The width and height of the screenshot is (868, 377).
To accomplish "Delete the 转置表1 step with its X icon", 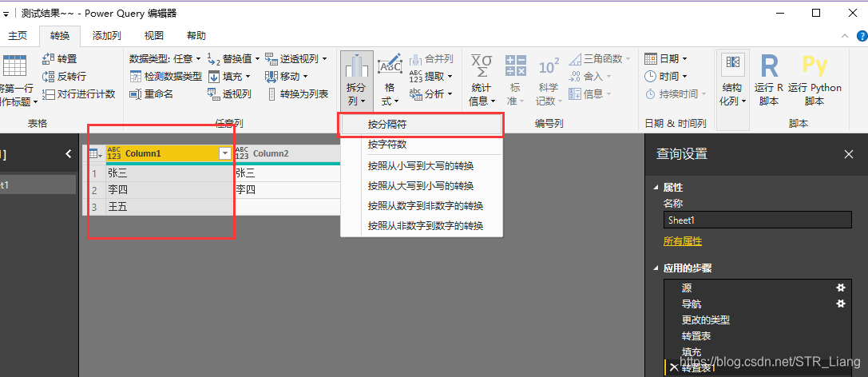I will (674, 367).
